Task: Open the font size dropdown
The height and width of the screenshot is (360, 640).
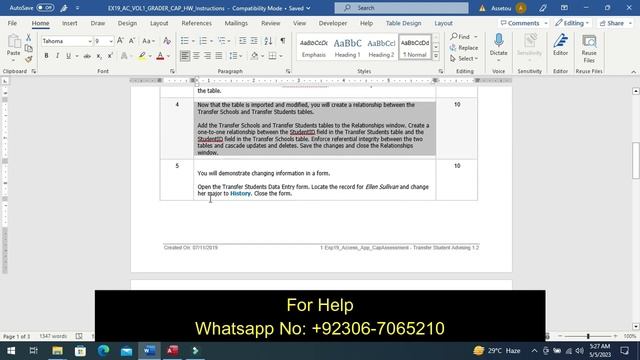Action: pyautogui.click(x=111, y=41)
